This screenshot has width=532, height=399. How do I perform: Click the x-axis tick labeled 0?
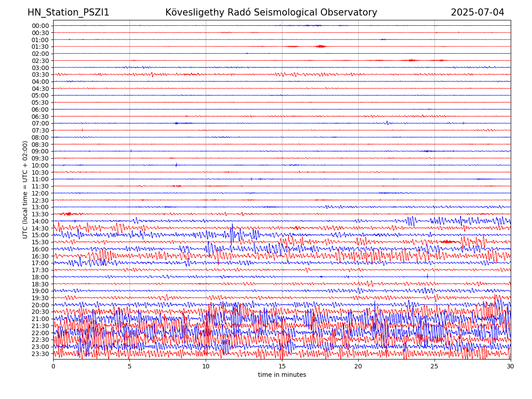point(53,367)
